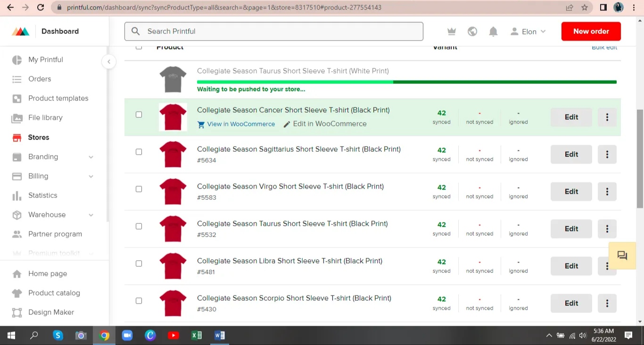
Task: Open more options for Cancer T-shirt
Action: point(607,117)
